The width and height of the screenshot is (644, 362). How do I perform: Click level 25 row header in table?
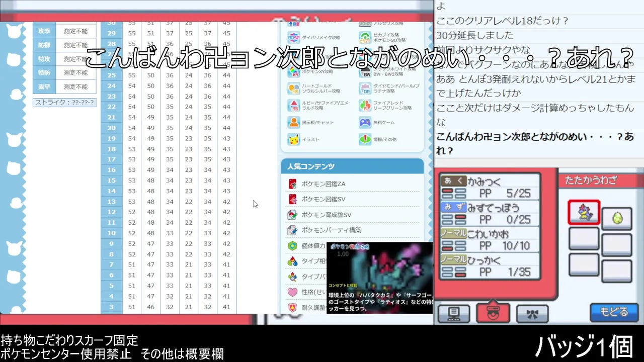112,75
